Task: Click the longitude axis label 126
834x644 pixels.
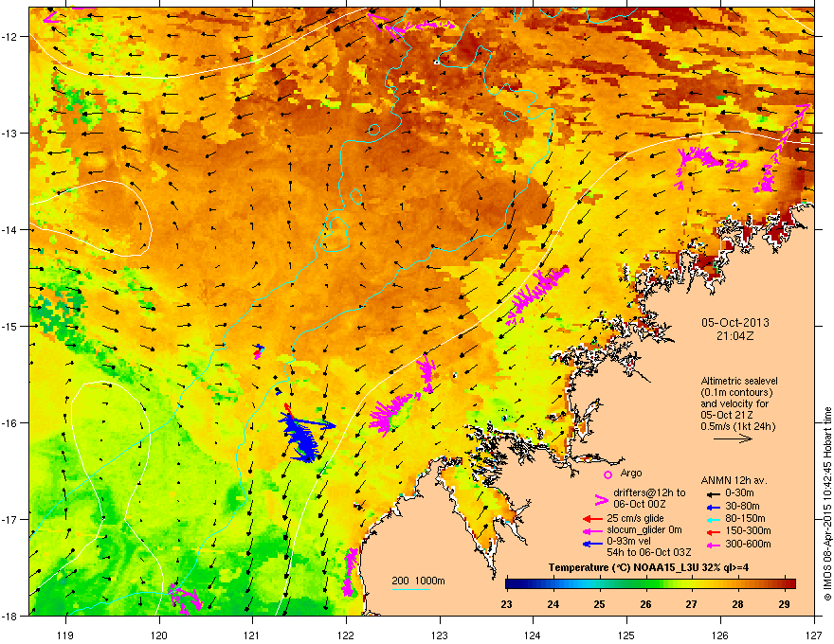Action: [x=720, y=635]
